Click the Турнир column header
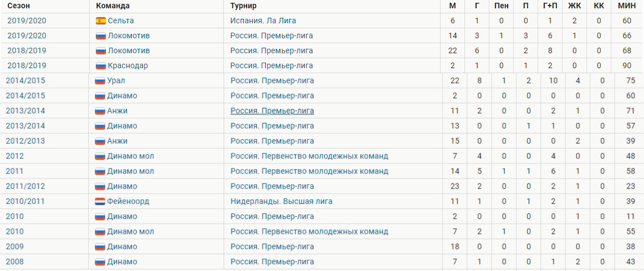Image resolution: width=644 pixels, height=271 pixels. 243,6
